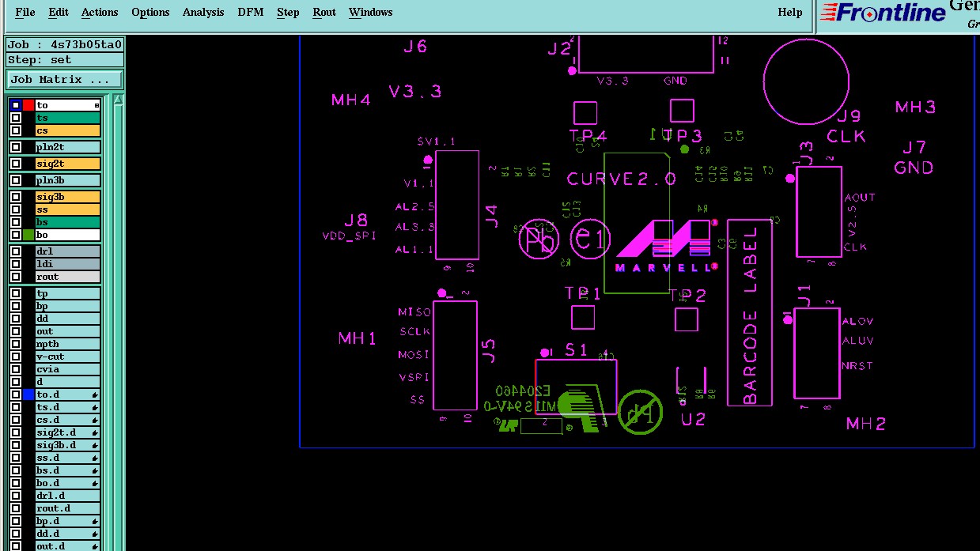
Task: Click the Job name field 4s73b05ta0
Action: coord(65,44)
